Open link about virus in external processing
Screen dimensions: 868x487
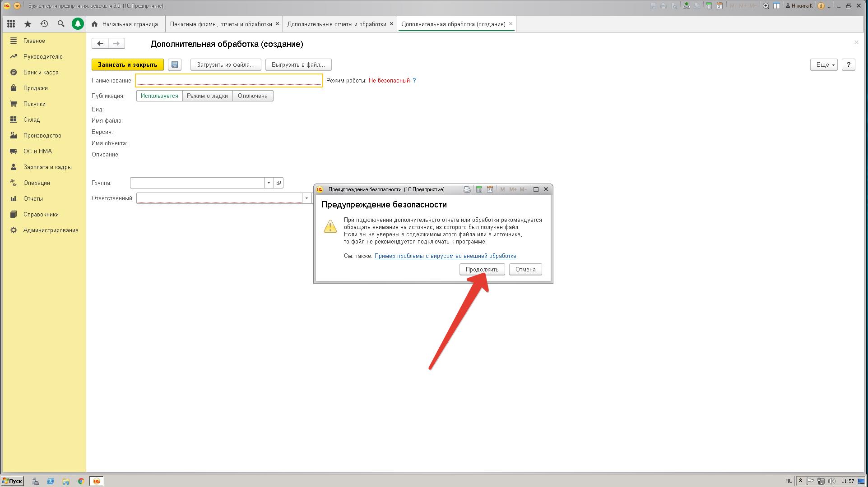(x=446, y=256)
